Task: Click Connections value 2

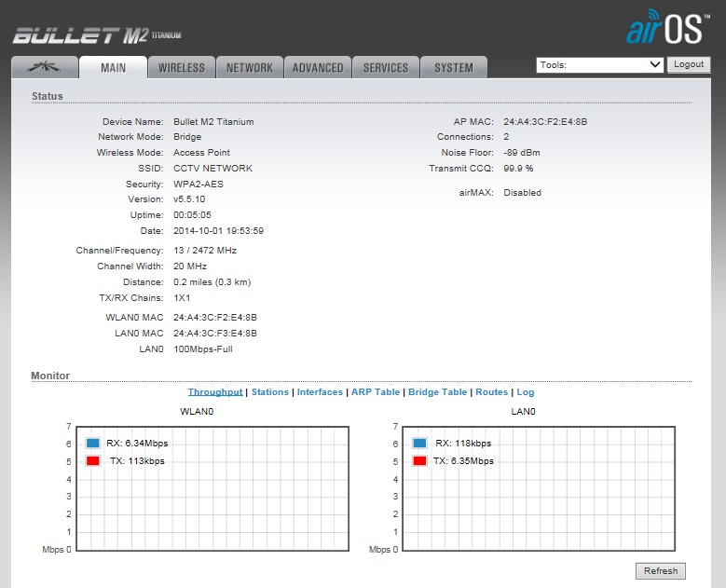Action: point(507,137)
